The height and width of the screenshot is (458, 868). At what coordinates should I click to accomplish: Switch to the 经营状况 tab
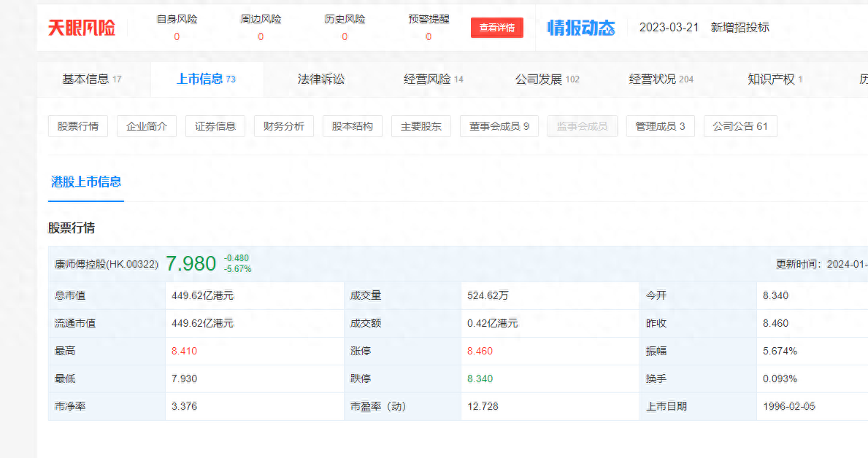pos(661,79)
